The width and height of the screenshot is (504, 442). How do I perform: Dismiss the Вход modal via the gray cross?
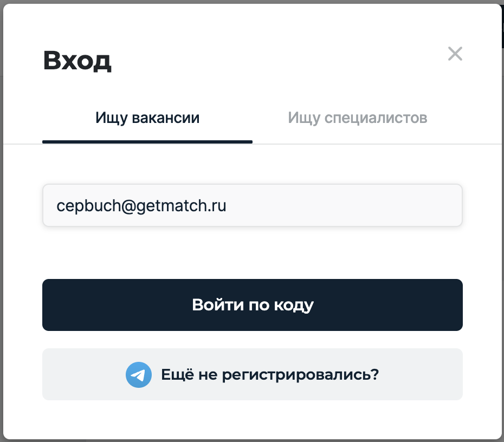[455, 54]
